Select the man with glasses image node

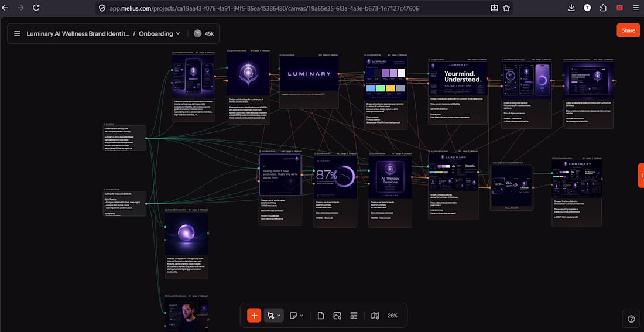click(186, 316)
